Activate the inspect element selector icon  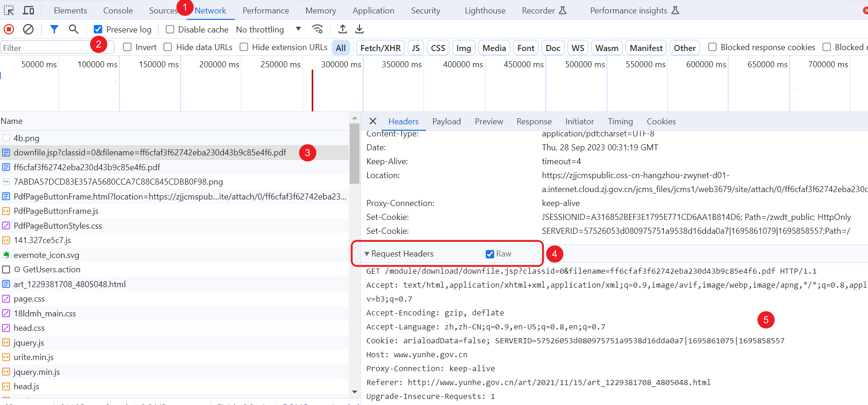click(x=9, y=10)
